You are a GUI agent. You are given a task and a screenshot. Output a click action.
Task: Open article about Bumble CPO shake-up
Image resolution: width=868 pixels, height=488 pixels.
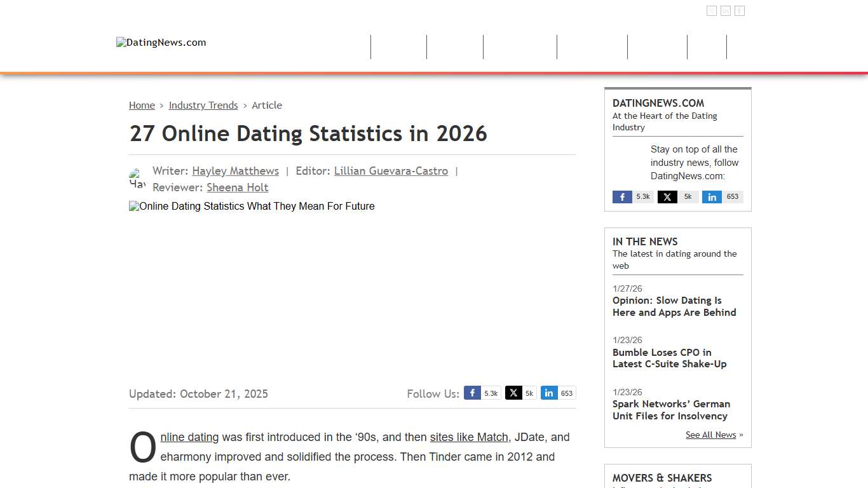coord(669,358)
